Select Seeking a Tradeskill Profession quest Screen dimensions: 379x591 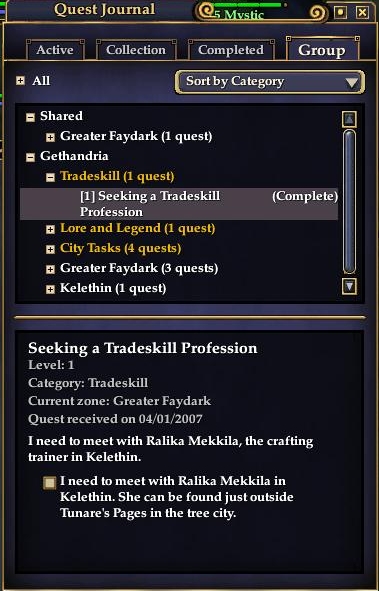(179, 204)
